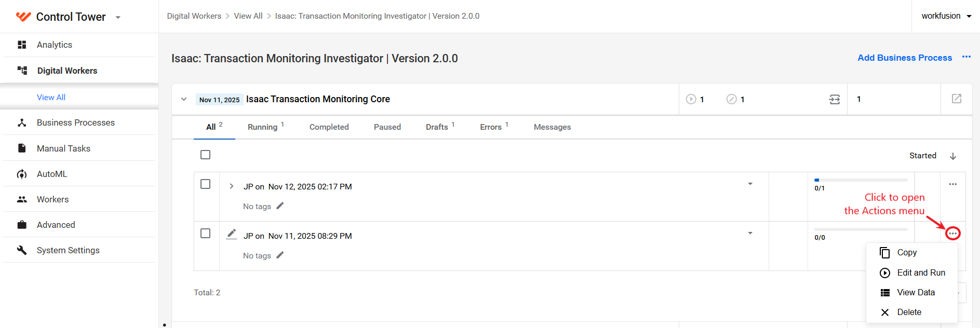This screenshot has height=328, width=980.
Task: Click the Manual Tasks document icon
Action: coord(22,148)
